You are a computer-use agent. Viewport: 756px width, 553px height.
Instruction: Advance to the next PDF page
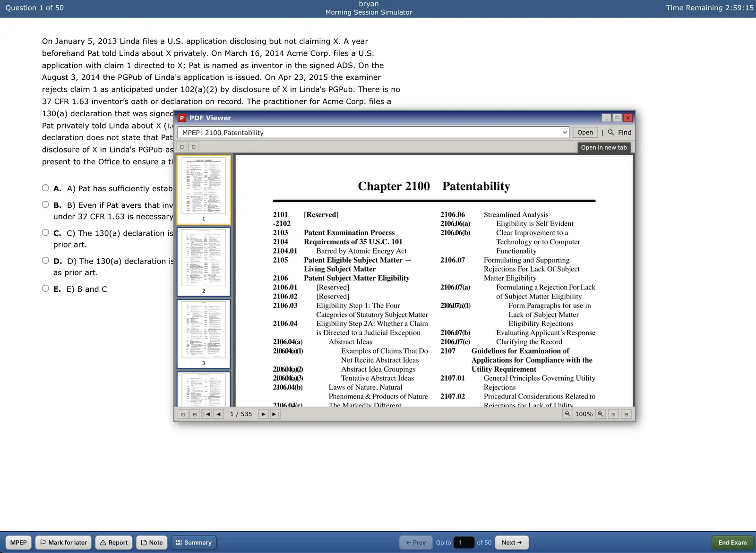[x=263, y=414]
